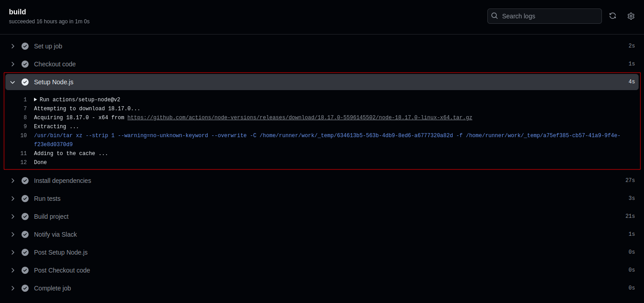644x303 pixels.
Task: Click the 21s duration for Build project
Action: (x=630, y=216)
